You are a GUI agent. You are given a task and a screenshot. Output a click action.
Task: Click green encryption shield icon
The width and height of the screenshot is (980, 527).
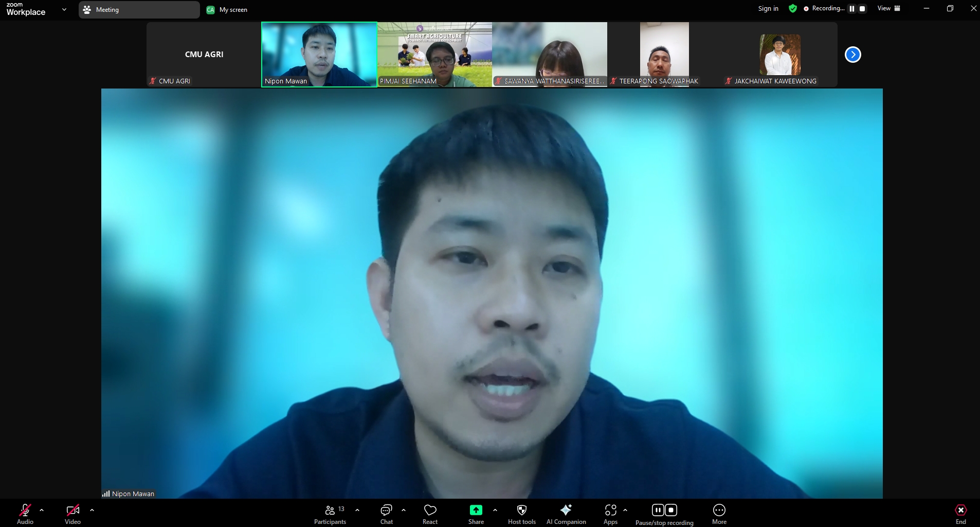(x=793, y=8)
